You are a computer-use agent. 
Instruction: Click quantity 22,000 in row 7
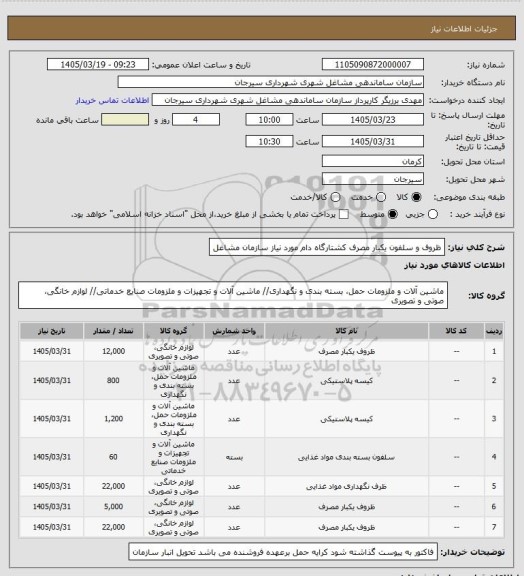[114, 527]
